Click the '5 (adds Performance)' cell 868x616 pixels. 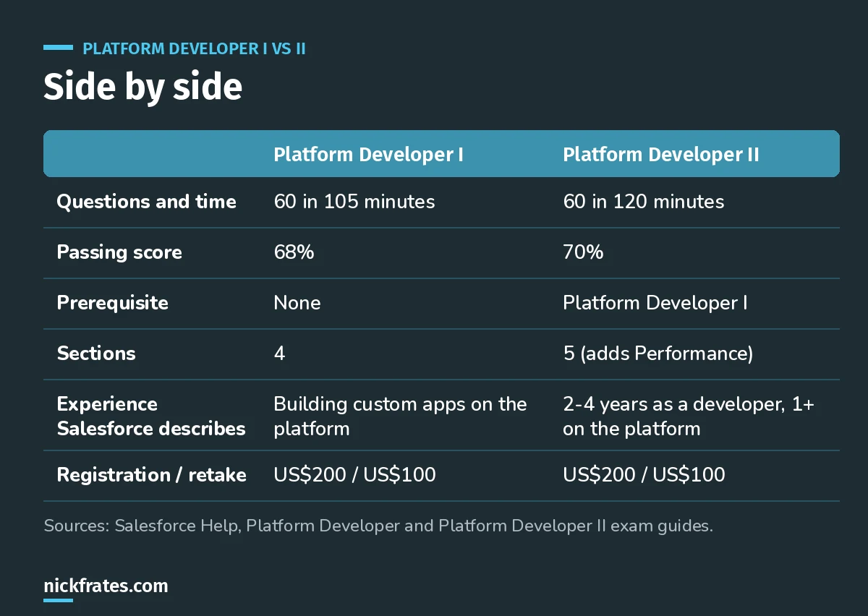coord(658,354)
